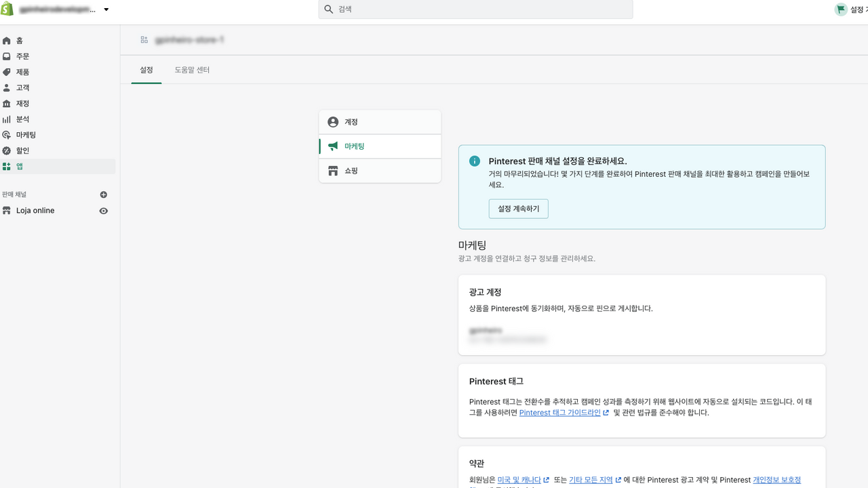The height and width of the screenshot is (488, 868).
Task: Switch to the 설정 tab
Action: (146, 70)
